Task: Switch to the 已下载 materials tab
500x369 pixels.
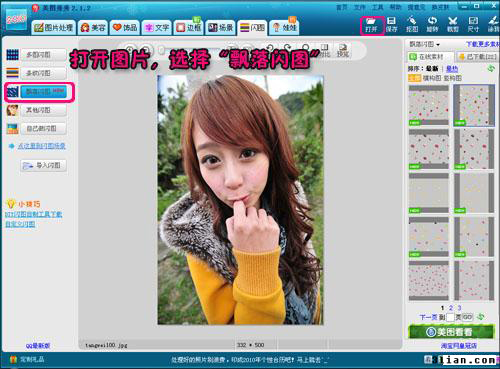Action: click(x=477, y=57)
